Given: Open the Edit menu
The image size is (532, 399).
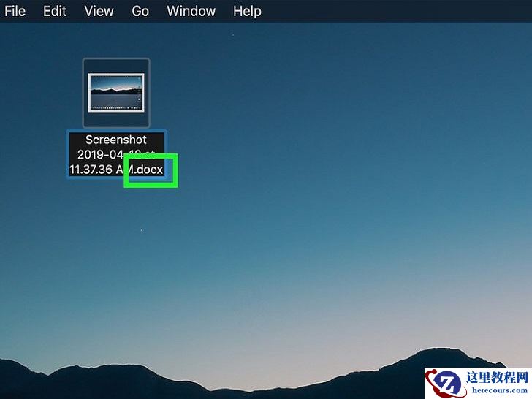Looking at the screenshot, I should pos(55,11).
